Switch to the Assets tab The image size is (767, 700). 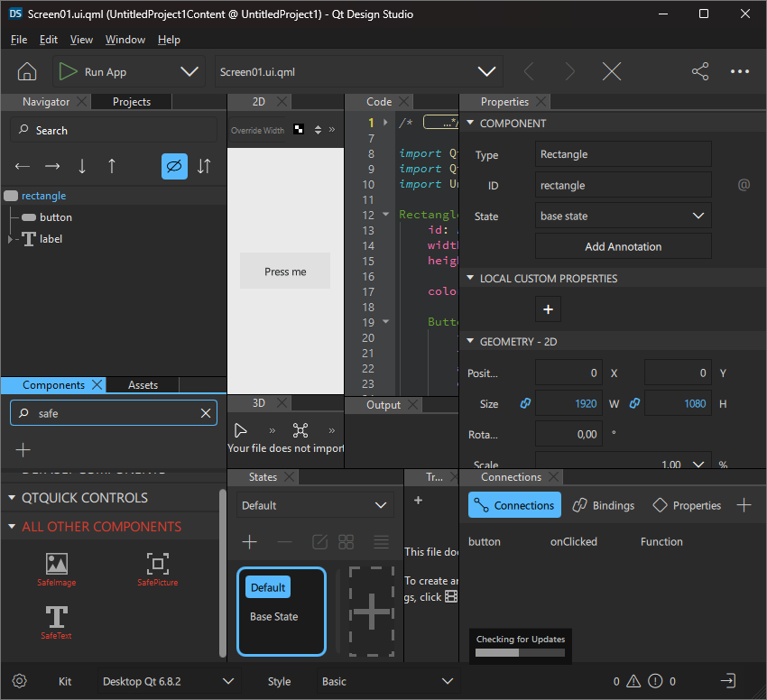coord(143,385)
